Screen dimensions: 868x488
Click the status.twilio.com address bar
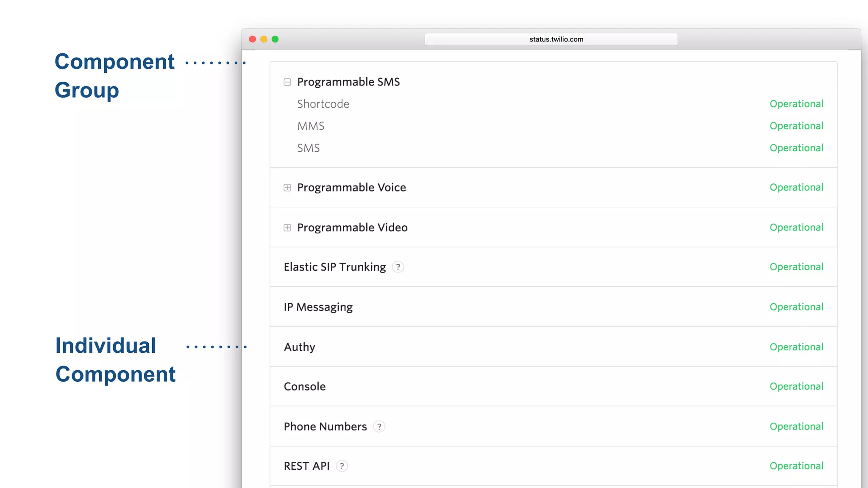[x=551, y=39]
